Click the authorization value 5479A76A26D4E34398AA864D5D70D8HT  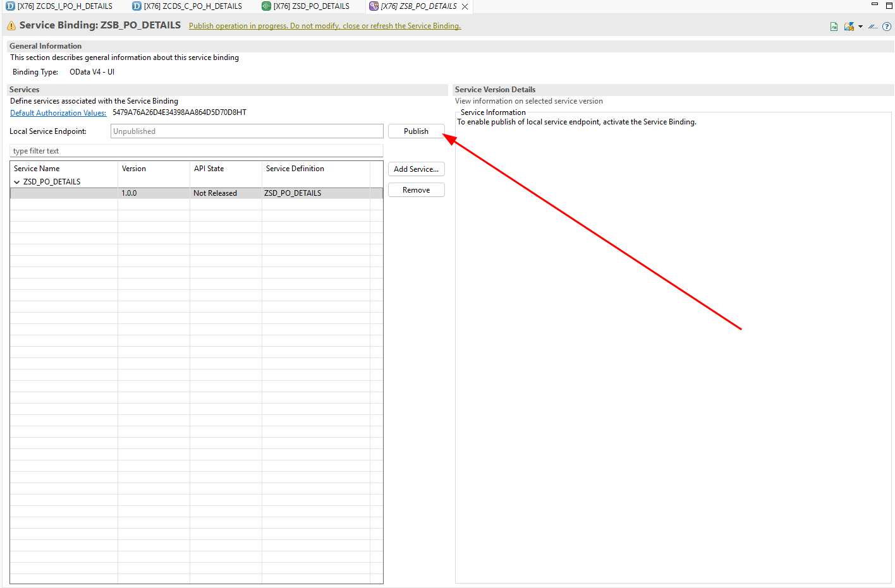pos(180,112)
